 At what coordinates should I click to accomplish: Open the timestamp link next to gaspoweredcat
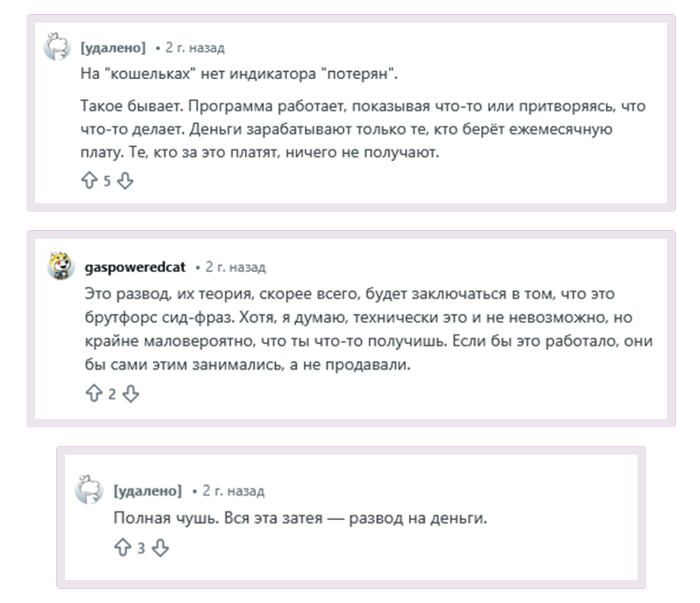coord(235,267)
